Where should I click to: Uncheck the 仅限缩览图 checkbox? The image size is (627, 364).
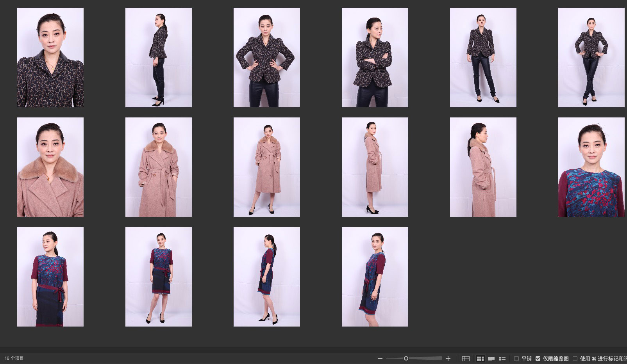(x=538, y=359)
